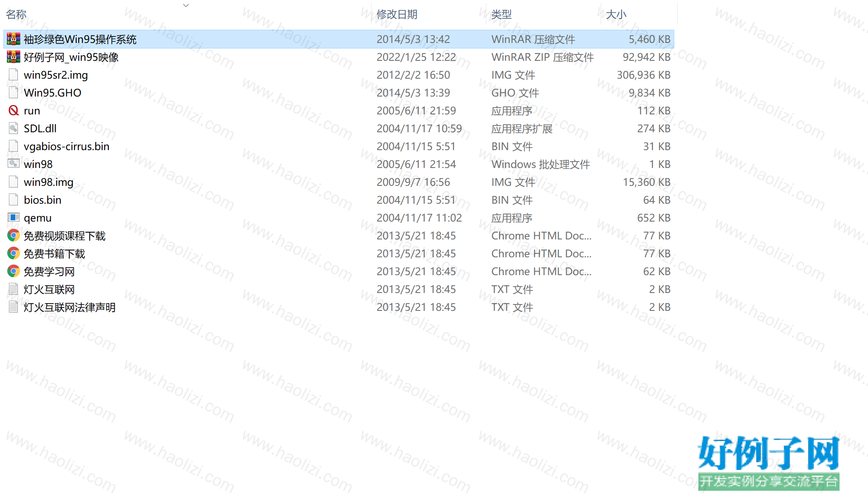
Task: Select file name SDL.dll
Action: coord(40,129)
